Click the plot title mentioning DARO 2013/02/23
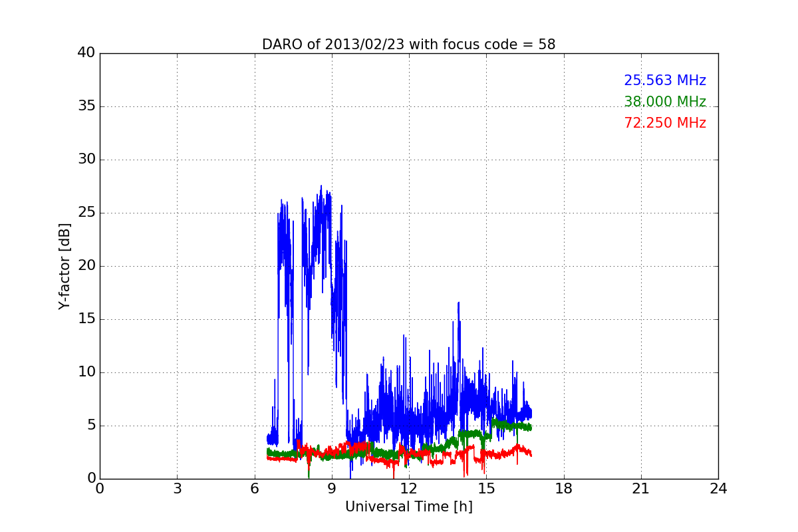798x532 pixels. tap(408, 45)
